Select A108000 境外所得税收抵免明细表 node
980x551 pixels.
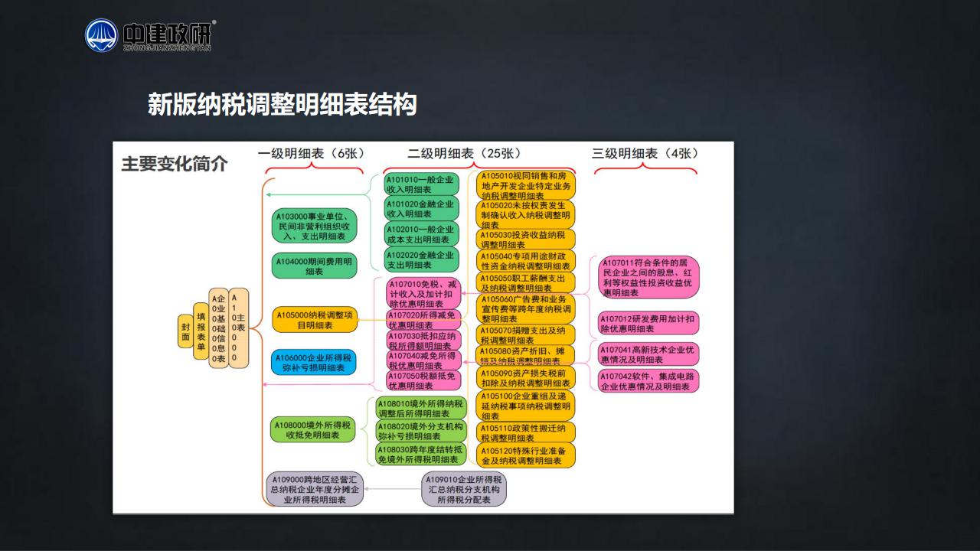pyautogui.click(x=315, y=429)
